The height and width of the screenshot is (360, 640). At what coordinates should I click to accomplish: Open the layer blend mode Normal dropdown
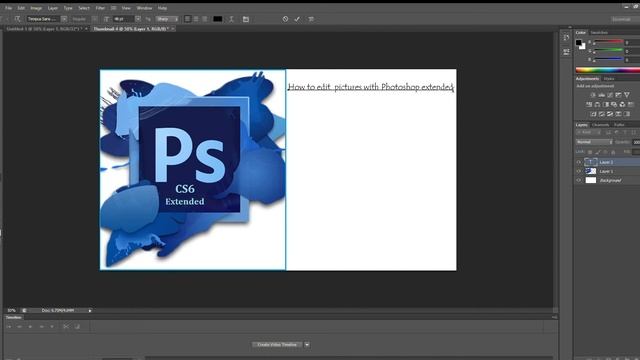594,142
